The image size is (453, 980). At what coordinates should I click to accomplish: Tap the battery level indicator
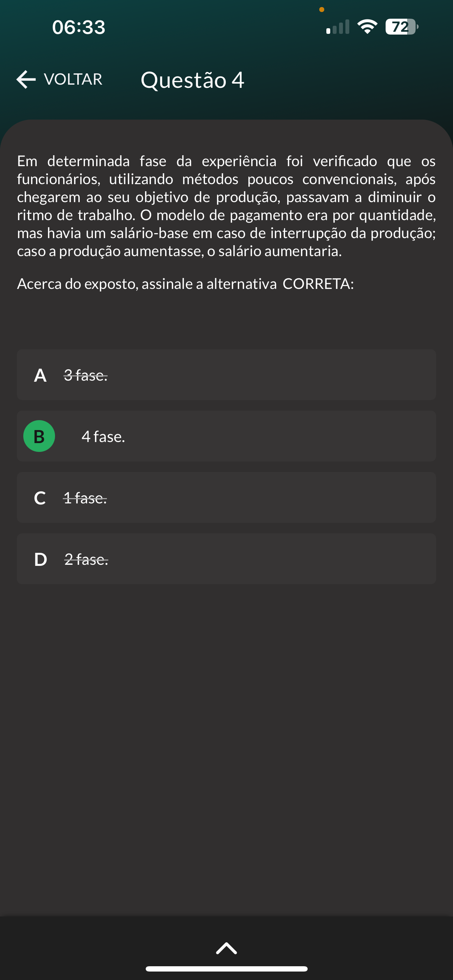401,26
